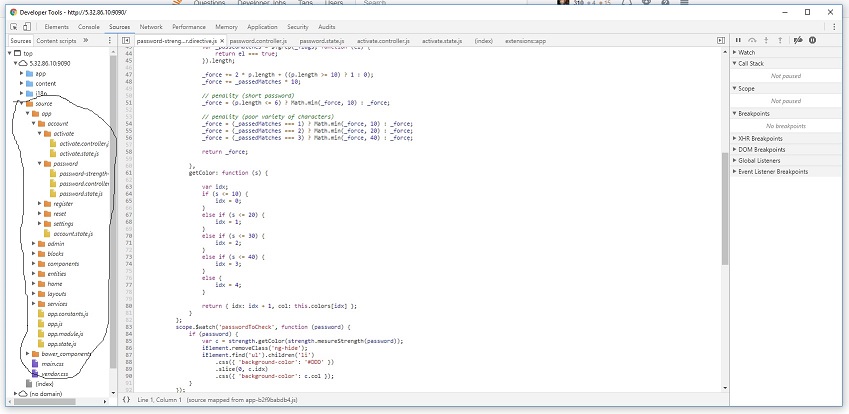The image size is (849, 414).
Task: Hide the file navigator pane
Action: coord(126,41)
